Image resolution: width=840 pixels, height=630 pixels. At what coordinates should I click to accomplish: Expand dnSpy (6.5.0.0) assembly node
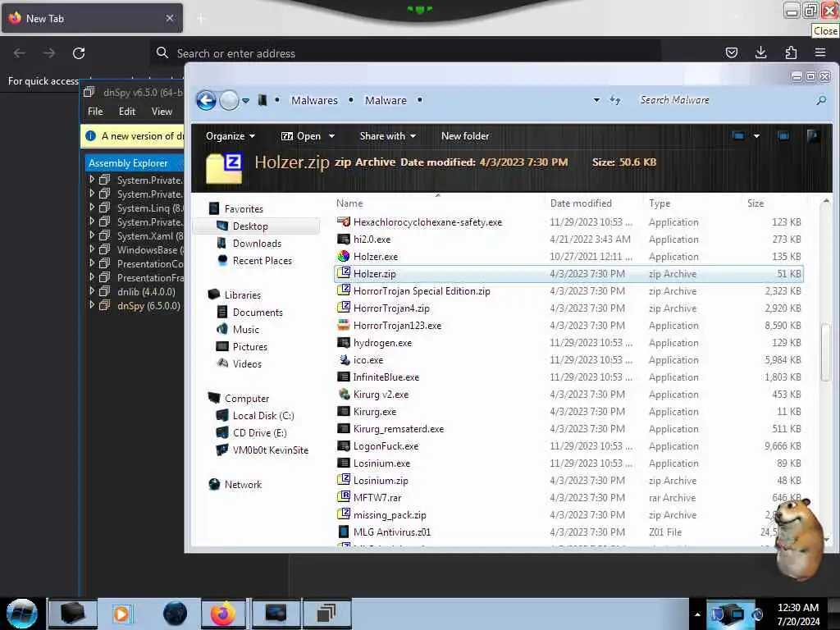(x=92, y=305)
